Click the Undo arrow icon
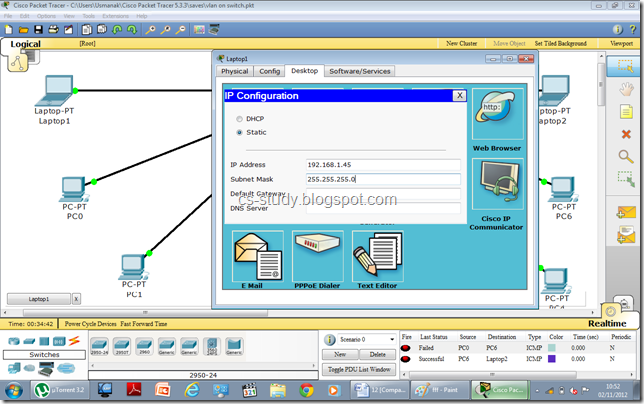 [x=117, y=30]
